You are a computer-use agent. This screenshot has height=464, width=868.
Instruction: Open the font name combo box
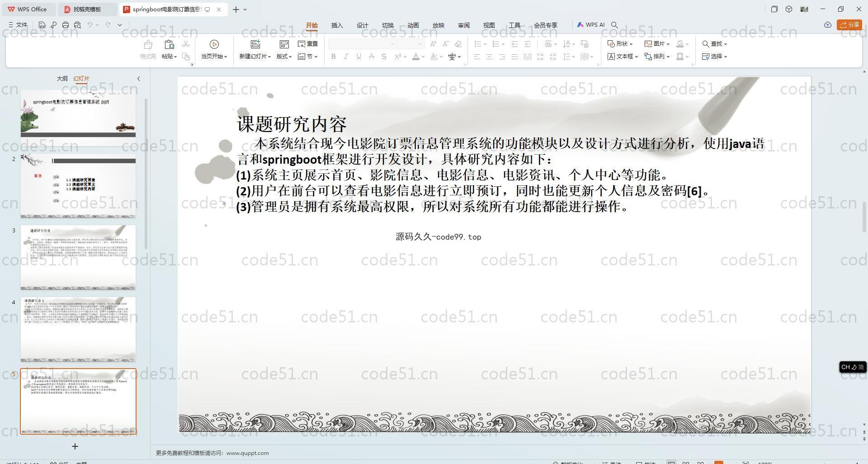tap(363, 44)
